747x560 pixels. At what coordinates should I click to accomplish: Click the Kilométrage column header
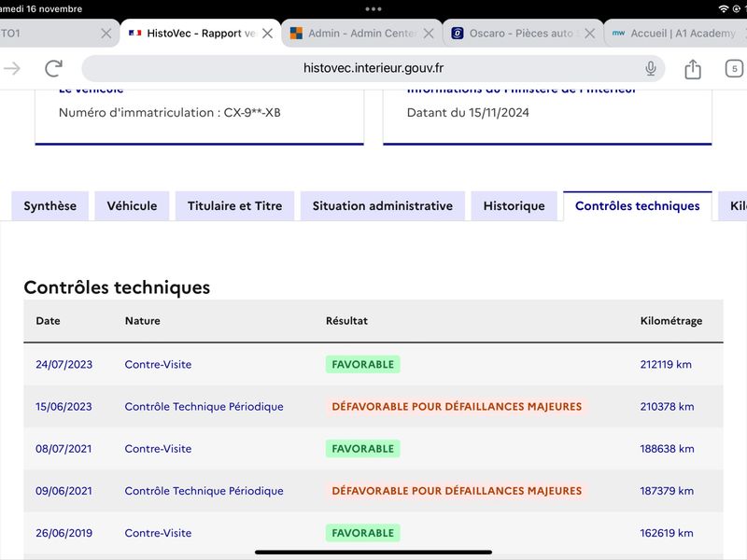671,321
